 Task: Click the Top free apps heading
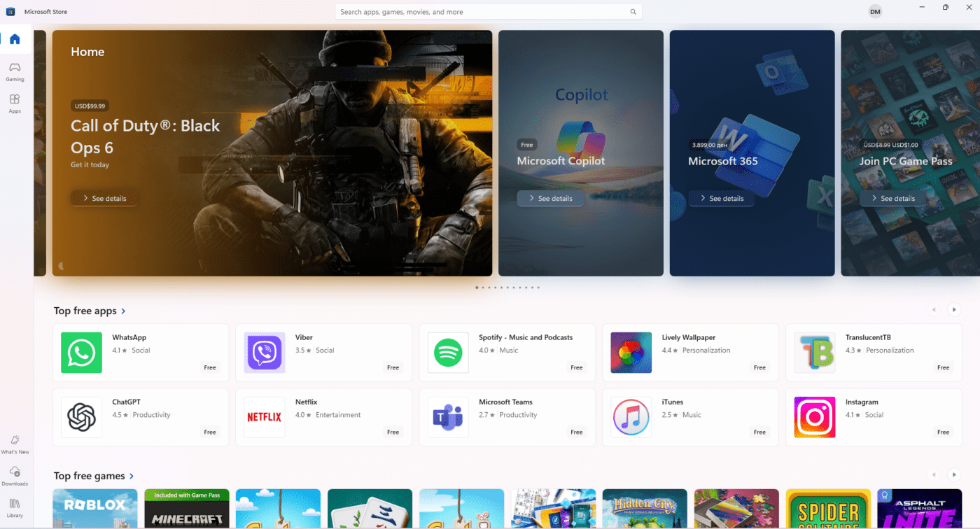(x=85, y=311)
